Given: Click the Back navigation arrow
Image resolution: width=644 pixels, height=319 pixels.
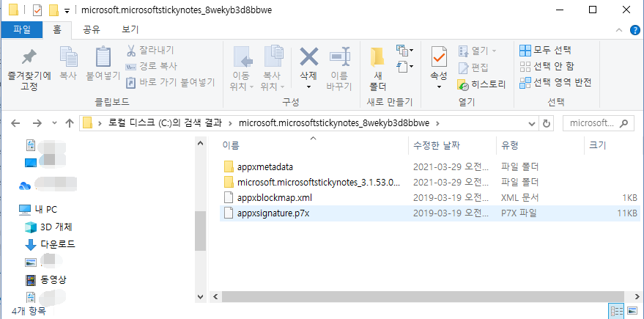Looking at the screenshot, I should [15, 123].
